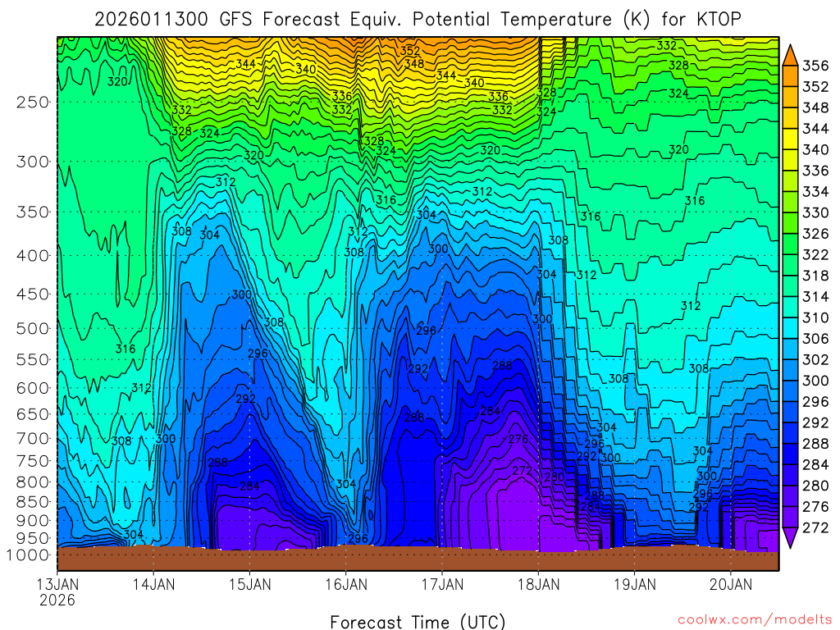This screenshot has height=630, width=840.
Task: Click the 13JAN date label
Action: click(x=57, y=584)
